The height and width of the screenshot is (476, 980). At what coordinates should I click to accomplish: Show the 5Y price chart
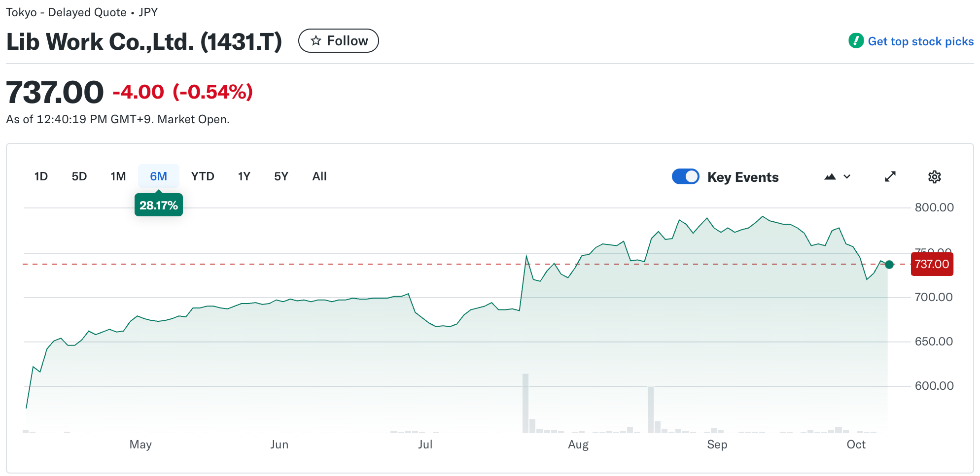click(281, 176)
